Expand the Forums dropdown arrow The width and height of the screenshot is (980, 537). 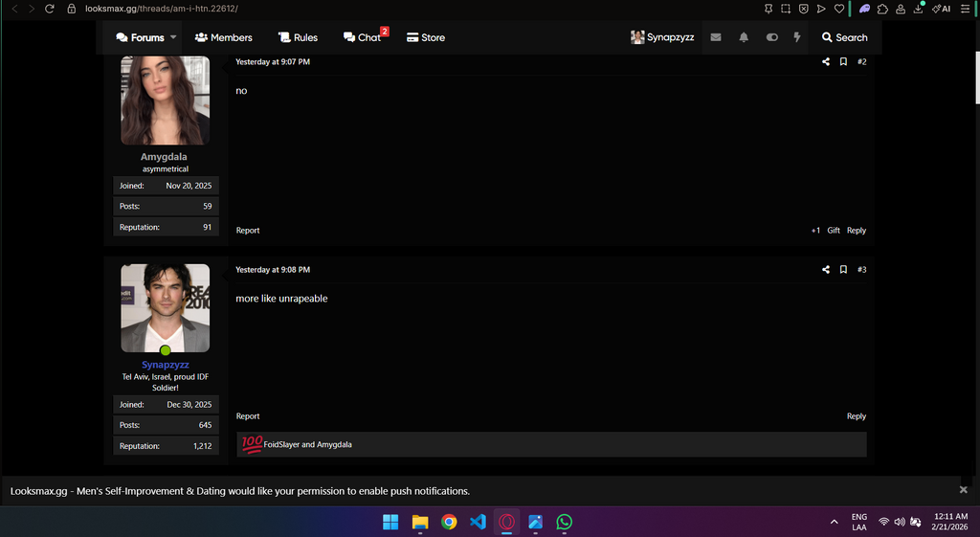pyautogui.click(x=173, y=37)
